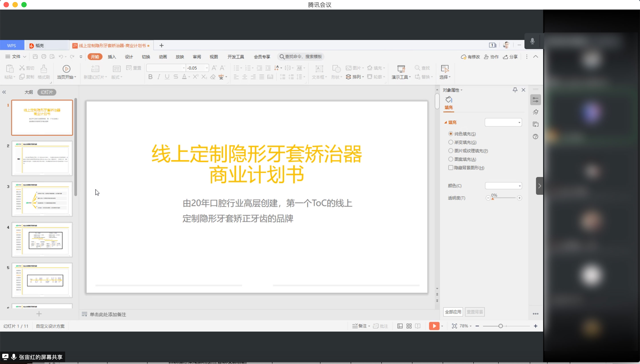Click the 全部应用 button

pos(453,312)
